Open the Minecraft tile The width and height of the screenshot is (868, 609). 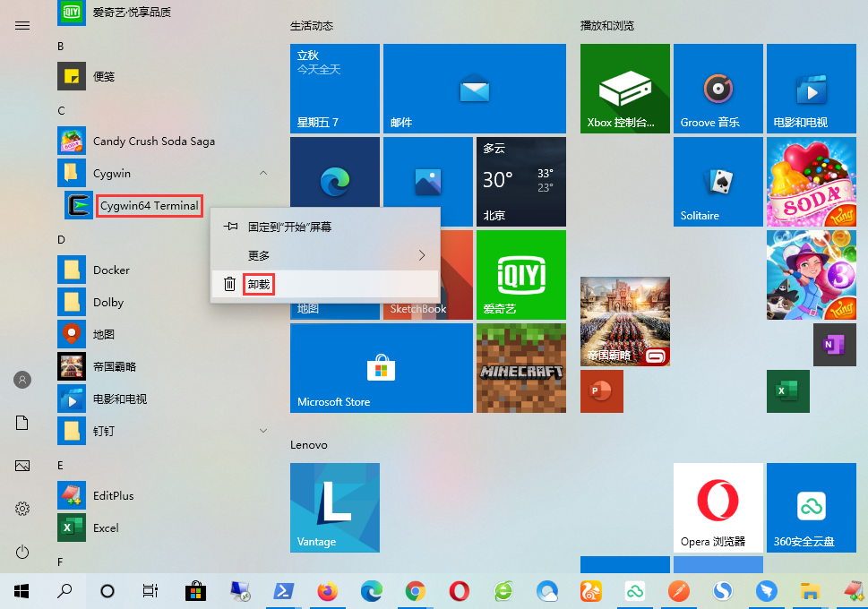tap(520, 368)
